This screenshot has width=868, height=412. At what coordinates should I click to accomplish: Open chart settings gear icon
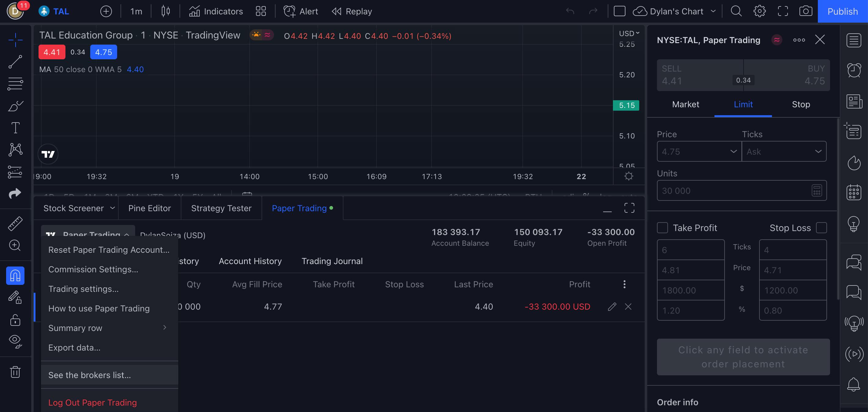[x=759, y=11]
